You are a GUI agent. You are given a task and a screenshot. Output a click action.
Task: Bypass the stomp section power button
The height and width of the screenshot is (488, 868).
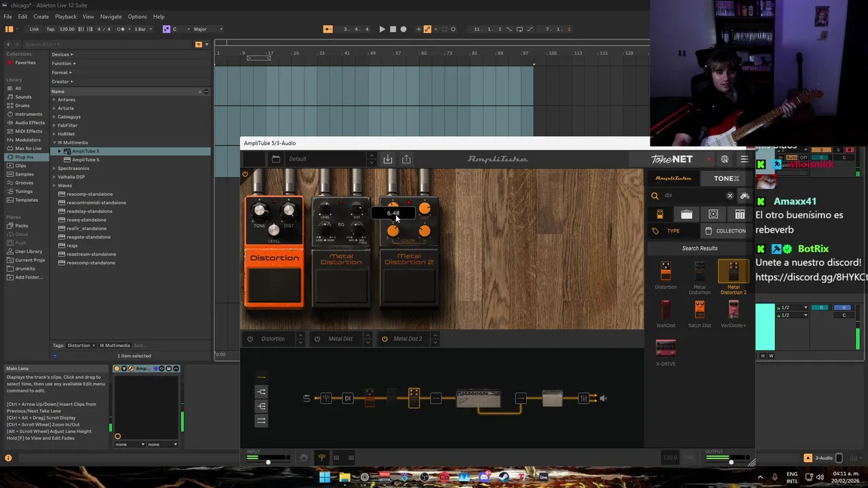245,175
